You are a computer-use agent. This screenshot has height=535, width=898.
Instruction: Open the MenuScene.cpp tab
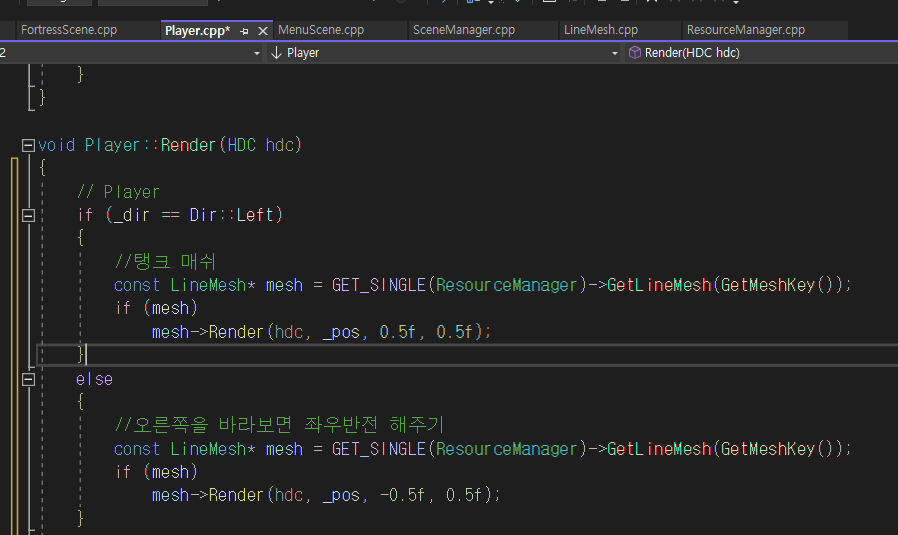coord(321,30)
